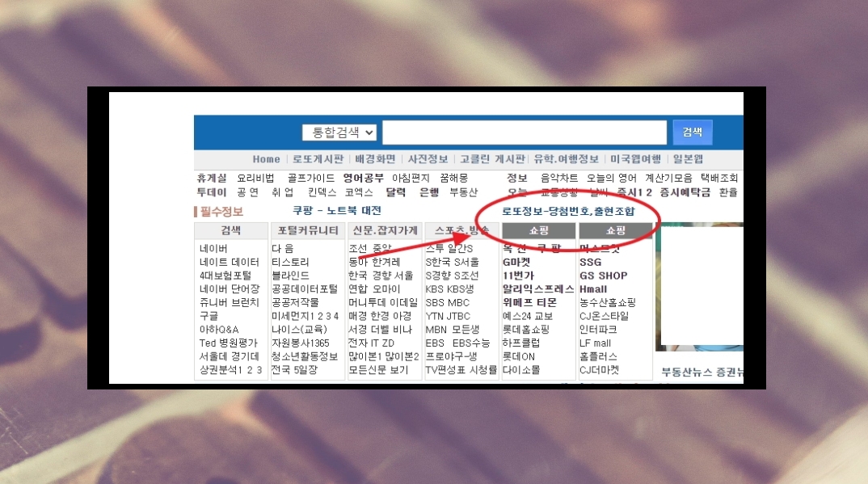
Task: Open the 나이스(교육) link
Action: pos(300,329)
